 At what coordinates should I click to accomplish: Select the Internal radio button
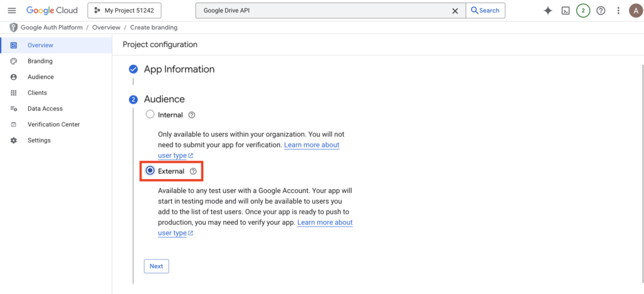(150, 114)
